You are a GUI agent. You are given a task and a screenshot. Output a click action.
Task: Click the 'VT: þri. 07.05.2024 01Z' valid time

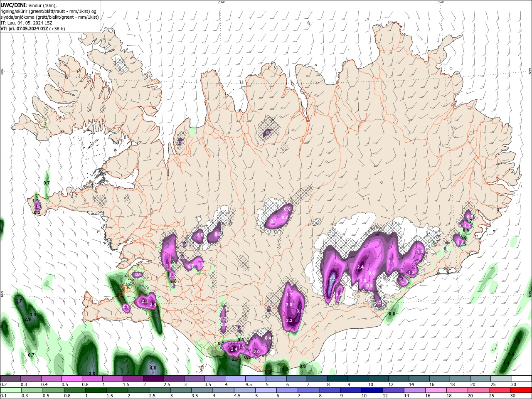(24, 29)
